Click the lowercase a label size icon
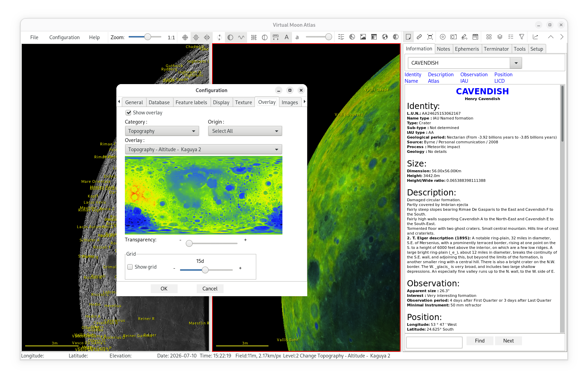Image resolution: width=588 pixels, height=382 pixels. click(x=297, y=37)
